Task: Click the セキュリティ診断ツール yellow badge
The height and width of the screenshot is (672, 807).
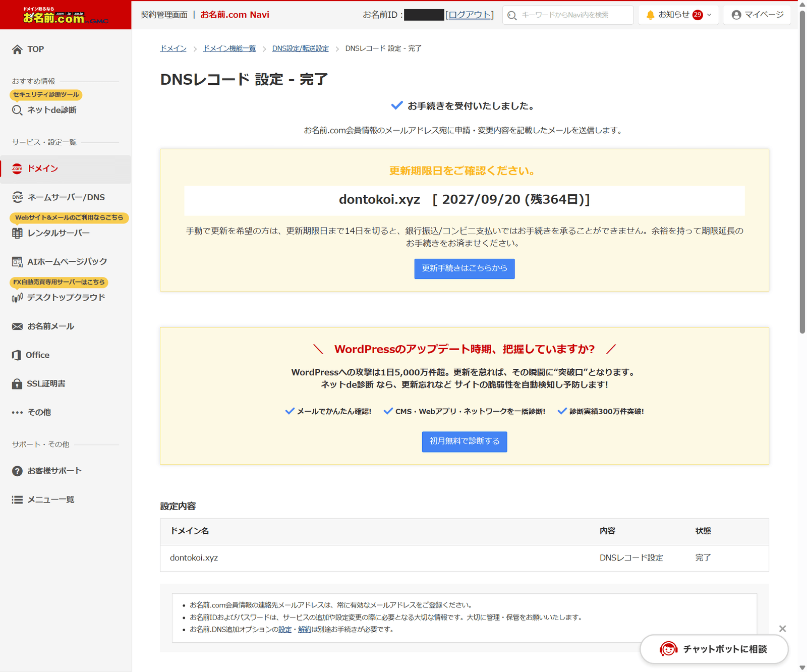Action: pos(46,95)
